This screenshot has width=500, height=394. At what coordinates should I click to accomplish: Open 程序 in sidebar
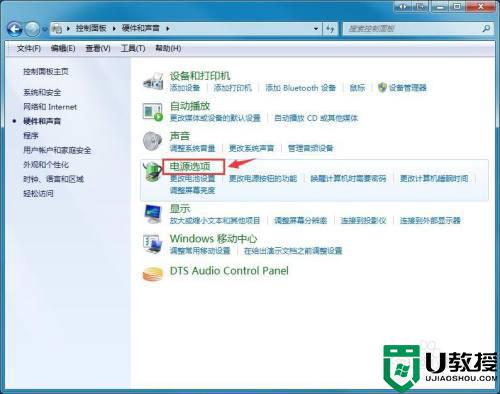(x=31, y=136)
